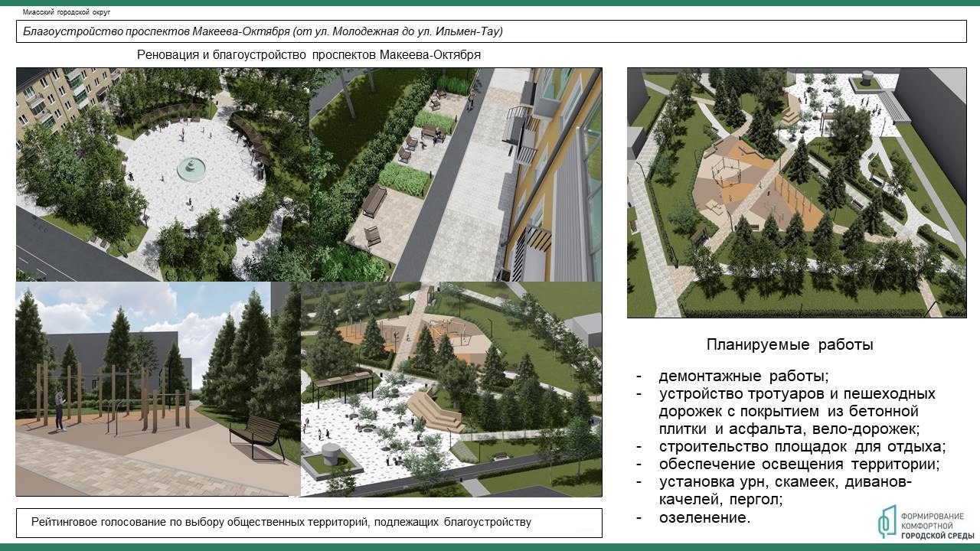The height and width of the screenshot is (551, 980).
Task: Select the bottom aerial park rendering image
Action: pos(451,389)
